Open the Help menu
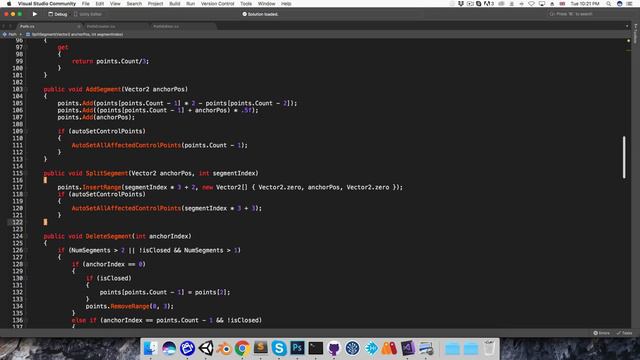Screen dimensions: 640x360 pos(286,3)
